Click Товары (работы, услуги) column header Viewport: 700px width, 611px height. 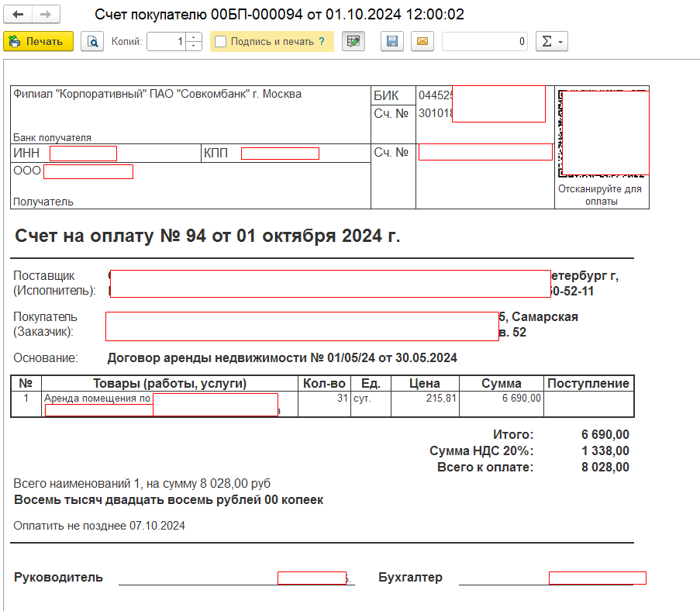[170, 384]
